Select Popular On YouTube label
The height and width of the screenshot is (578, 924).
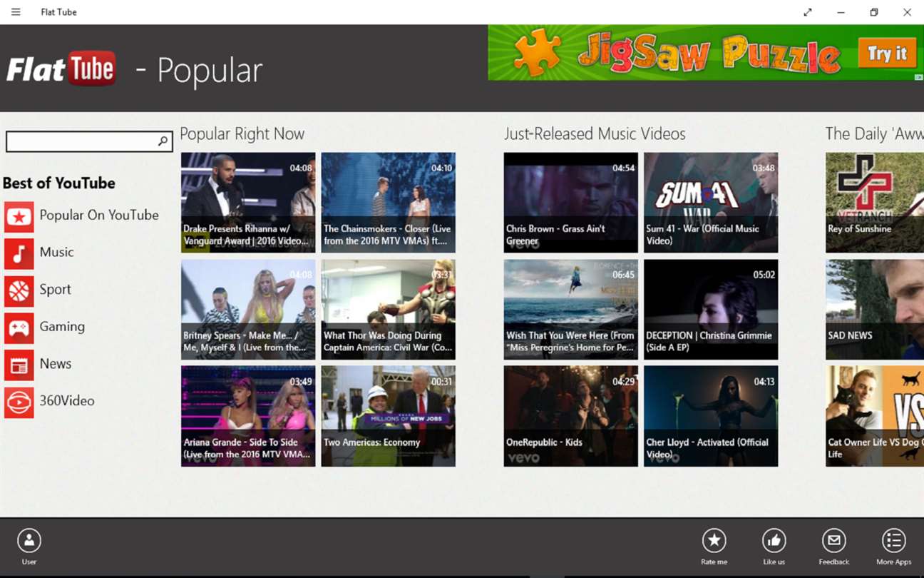click(99, 216)
